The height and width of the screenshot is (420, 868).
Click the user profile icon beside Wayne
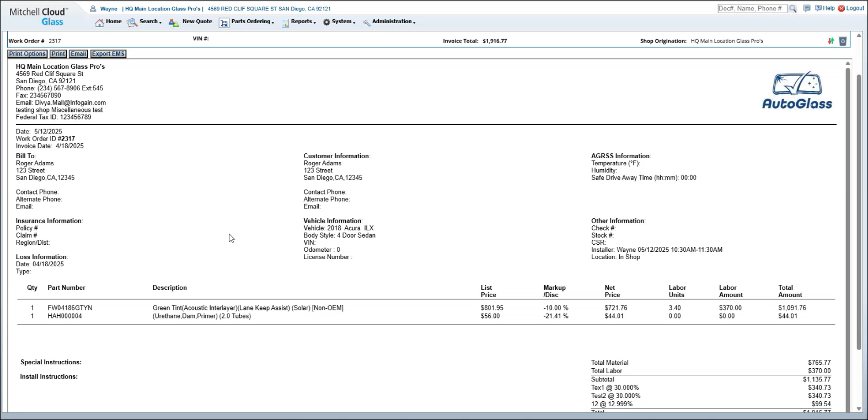tap(93, 9)
